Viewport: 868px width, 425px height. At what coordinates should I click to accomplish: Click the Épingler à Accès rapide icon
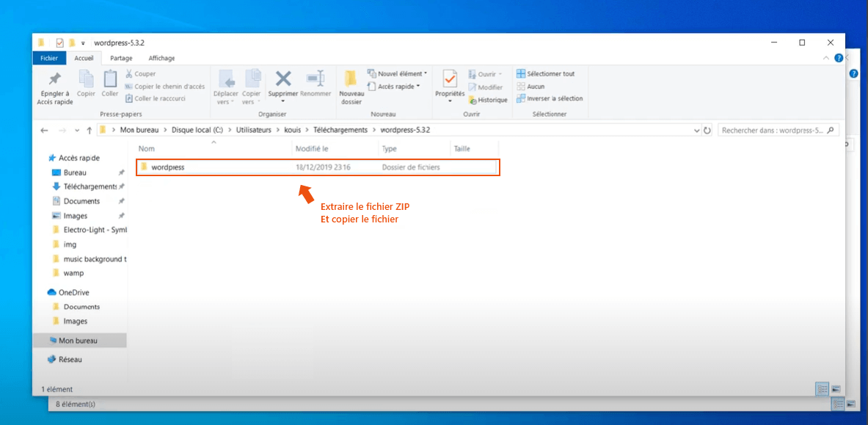point(55,79)
